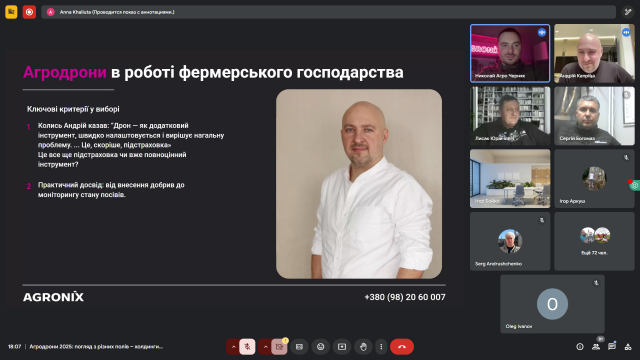The height and width of the screenshot is (360, 640).
Task: Select the Лисак Юрій video tile
Action: click(510, 116)
